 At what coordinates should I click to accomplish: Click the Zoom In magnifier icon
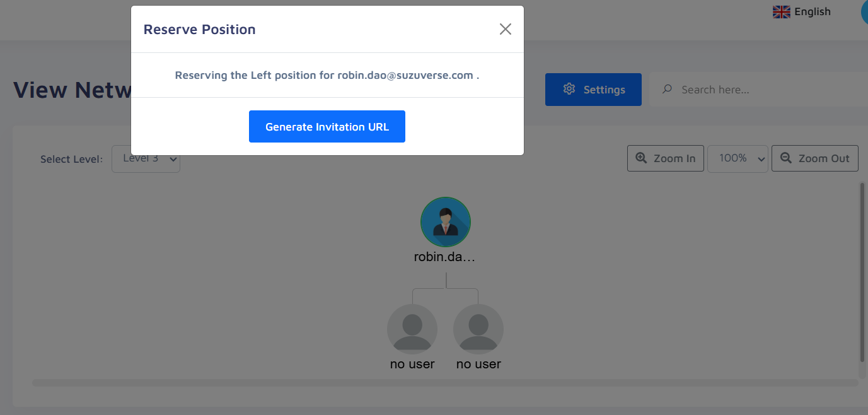click(x=641, y=158)
